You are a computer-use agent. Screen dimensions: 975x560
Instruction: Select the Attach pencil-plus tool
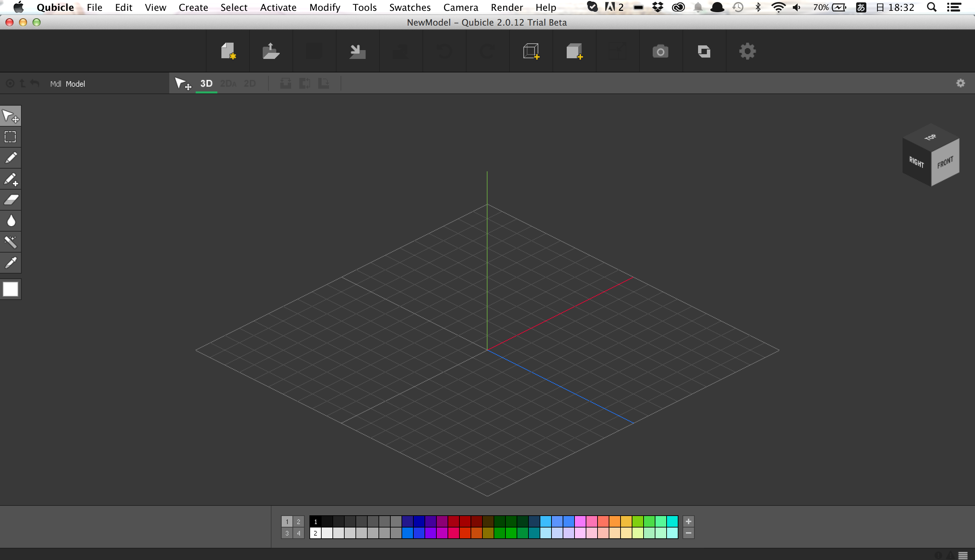[10, 179]
